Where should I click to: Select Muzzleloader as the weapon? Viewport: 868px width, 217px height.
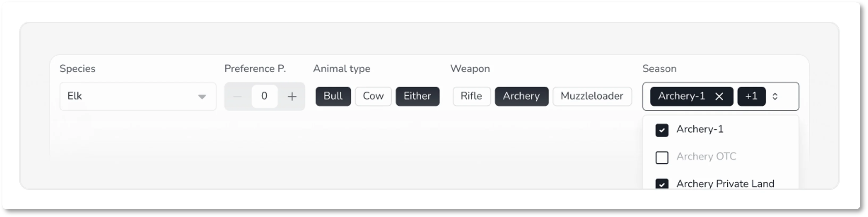pyautogui.click(x=592, y=97)
